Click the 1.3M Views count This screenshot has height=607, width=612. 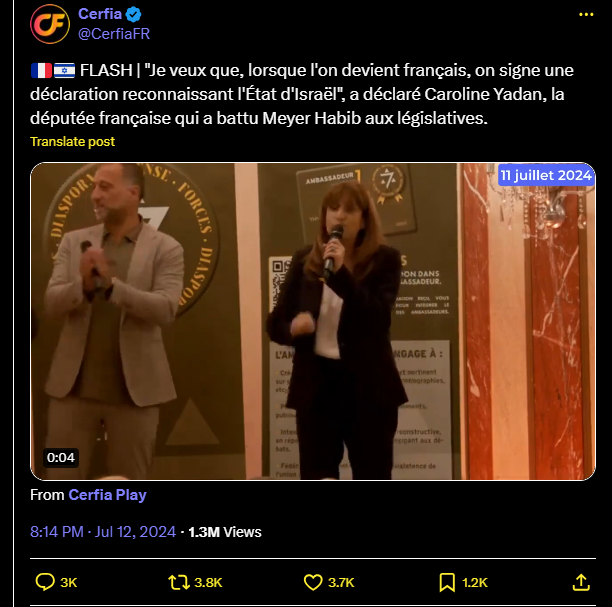(x=225, y=532)
